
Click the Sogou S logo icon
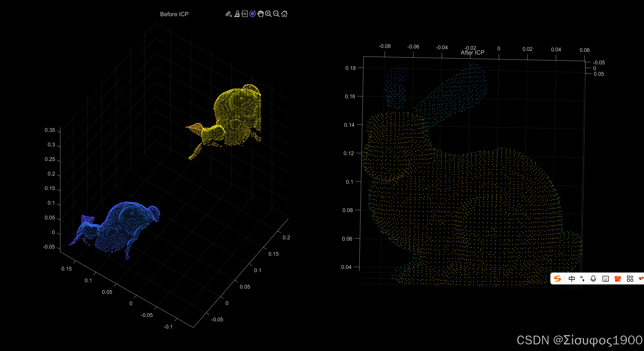(557, 279)
